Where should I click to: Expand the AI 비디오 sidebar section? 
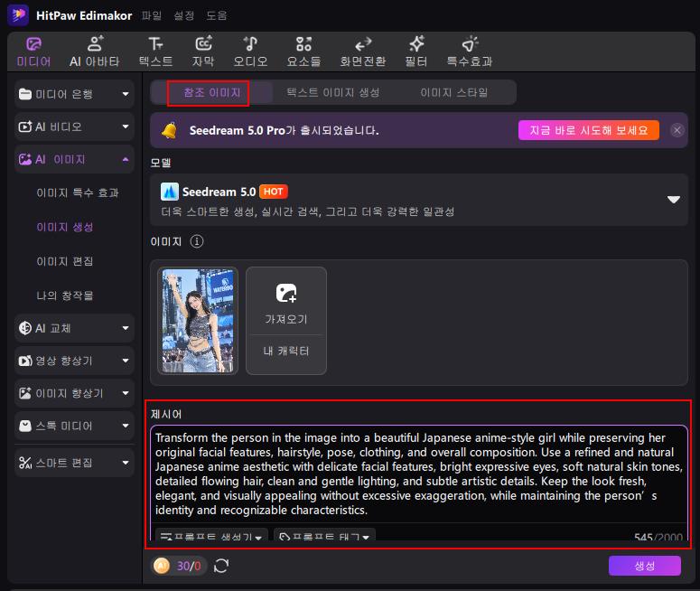[75, 127]
